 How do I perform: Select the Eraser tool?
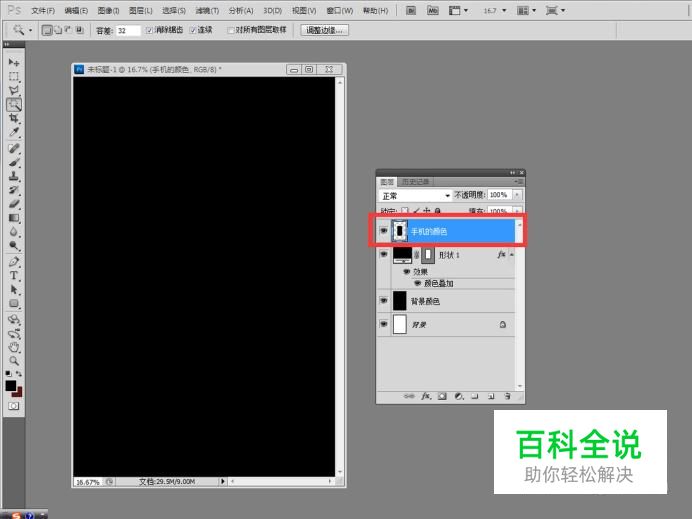[14, 204]
